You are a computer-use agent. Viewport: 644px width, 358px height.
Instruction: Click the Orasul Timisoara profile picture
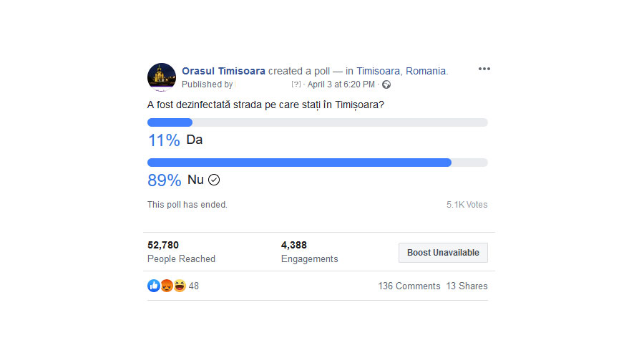(161, 77)
